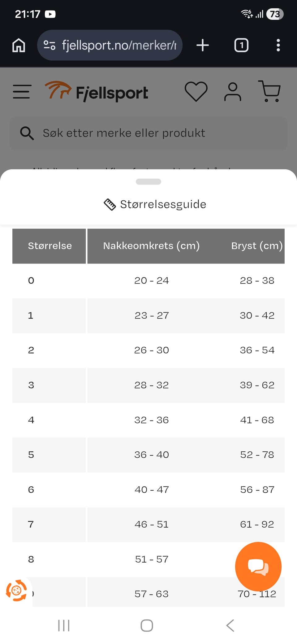Tap the Android home button
The width and height of the screenshot is (297, 644).
[147, 625]
